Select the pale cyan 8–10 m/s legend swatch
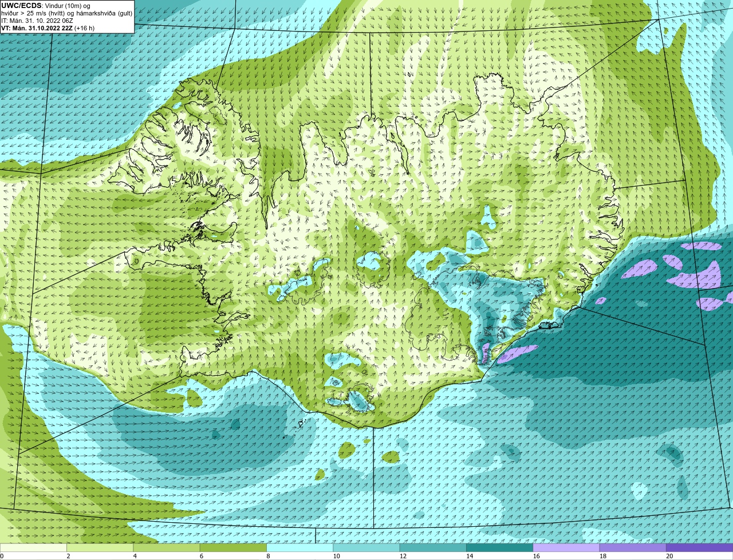Viewport: 733px width, 560px height. (300, 548)
